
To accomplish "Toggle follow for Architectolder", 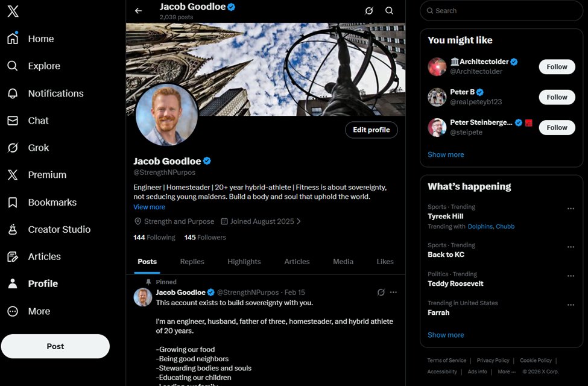I will pos(556,66).
